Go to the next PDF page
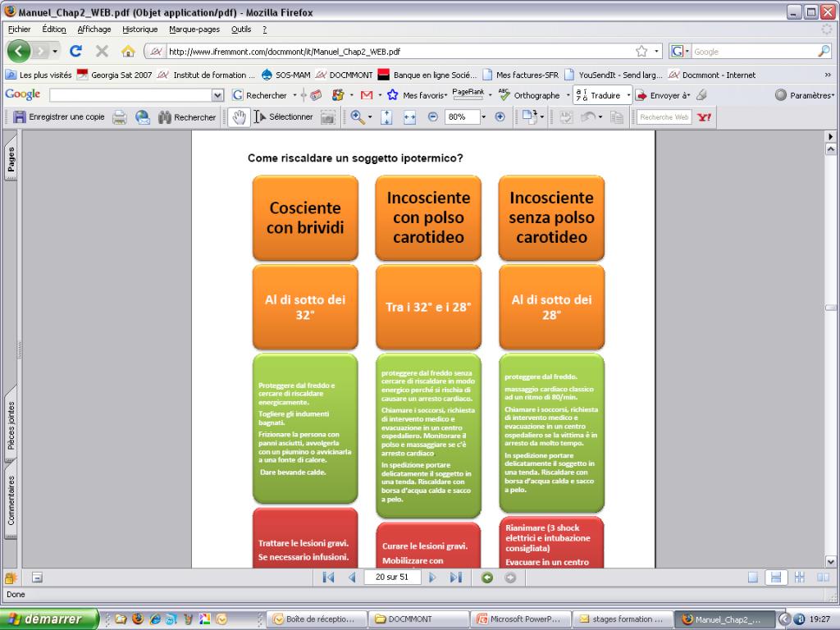Screen dimensions: 840x630 [432, 577]
